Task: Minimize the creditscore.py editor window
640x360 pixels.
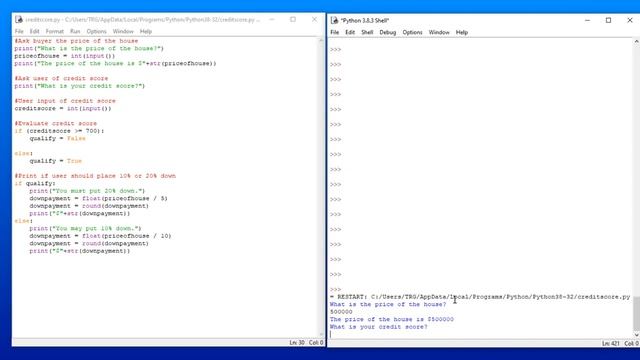Action: click(x=272, y=19)
